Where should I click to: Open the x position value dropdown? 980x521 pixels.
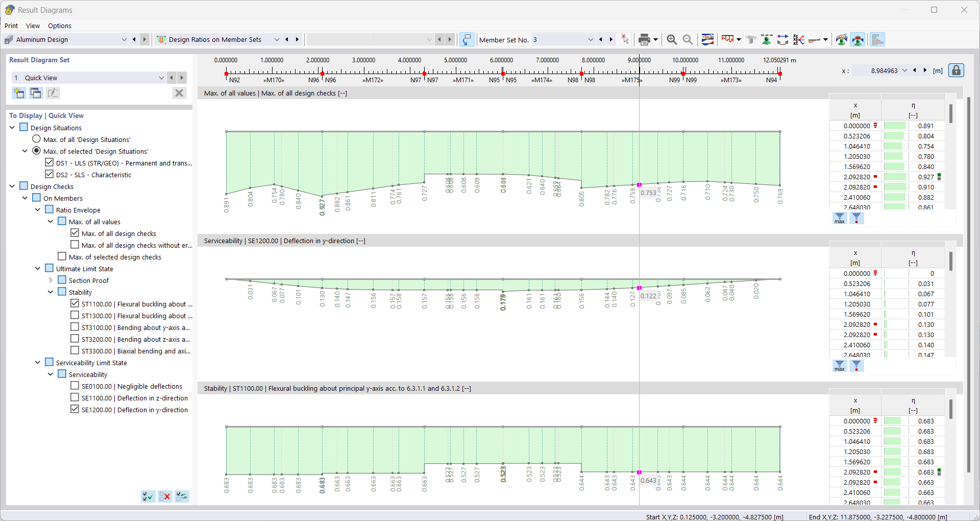[904, 70]
